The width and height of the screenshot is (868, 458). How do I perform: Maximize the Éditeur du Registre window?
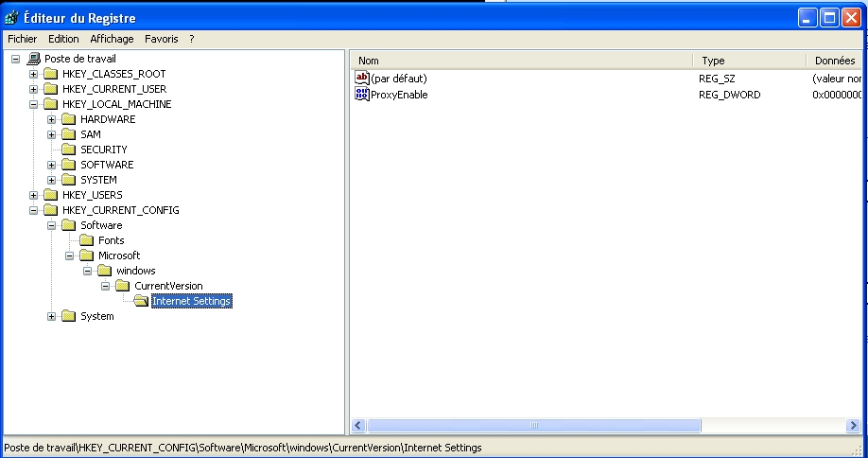click(829, 18)
